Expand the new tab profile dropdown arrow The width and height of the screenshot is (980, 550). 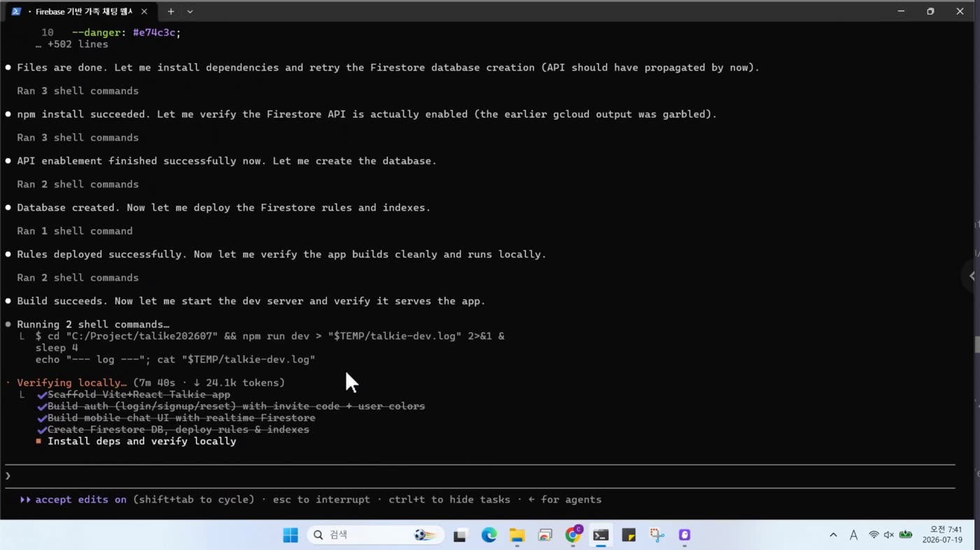pos(190,11)
